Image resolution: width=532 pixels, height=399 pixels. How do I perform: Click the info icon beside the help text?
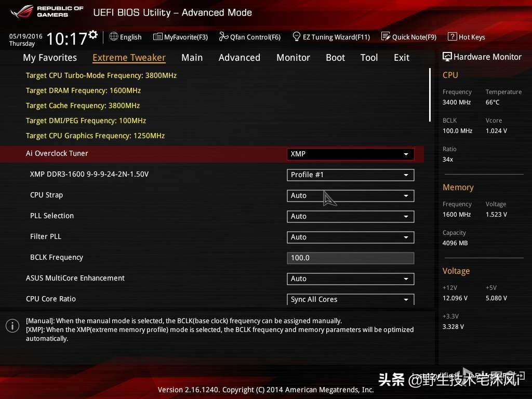[x=12, y=326]
